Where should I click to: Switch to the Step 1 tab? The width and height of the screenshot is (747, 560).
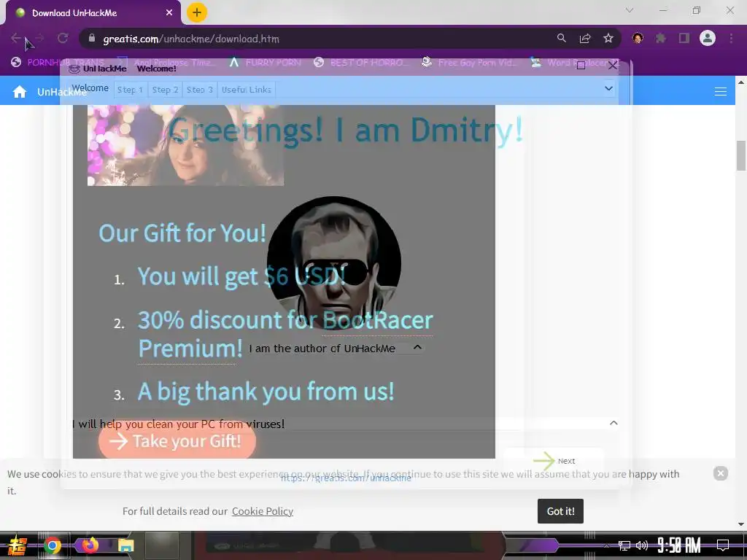coord(130,90)
